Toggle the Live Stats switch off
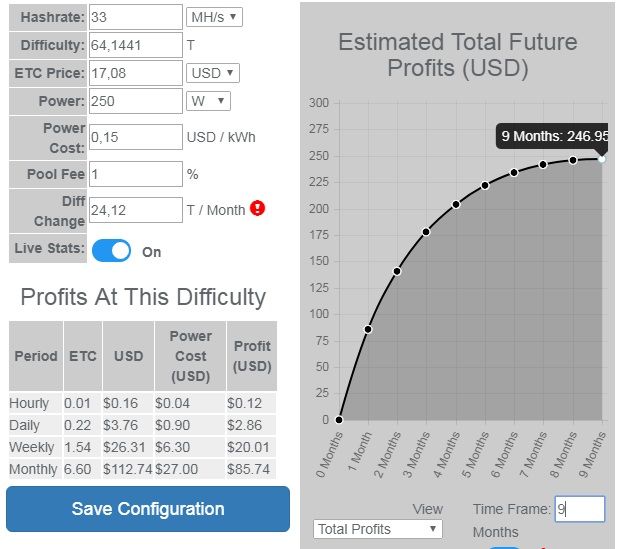 [x=111, y=251]
